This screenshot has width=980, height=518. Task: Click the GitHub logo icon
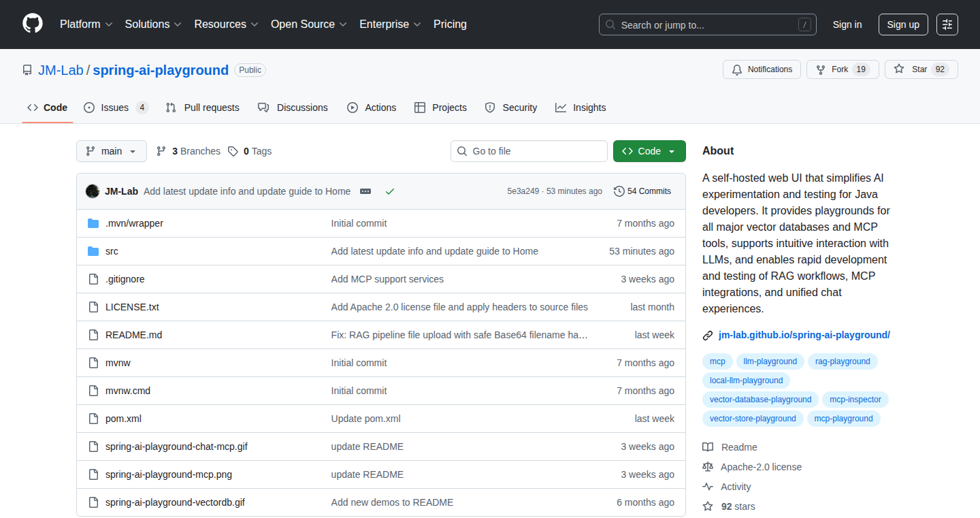[x=33, y=24]
